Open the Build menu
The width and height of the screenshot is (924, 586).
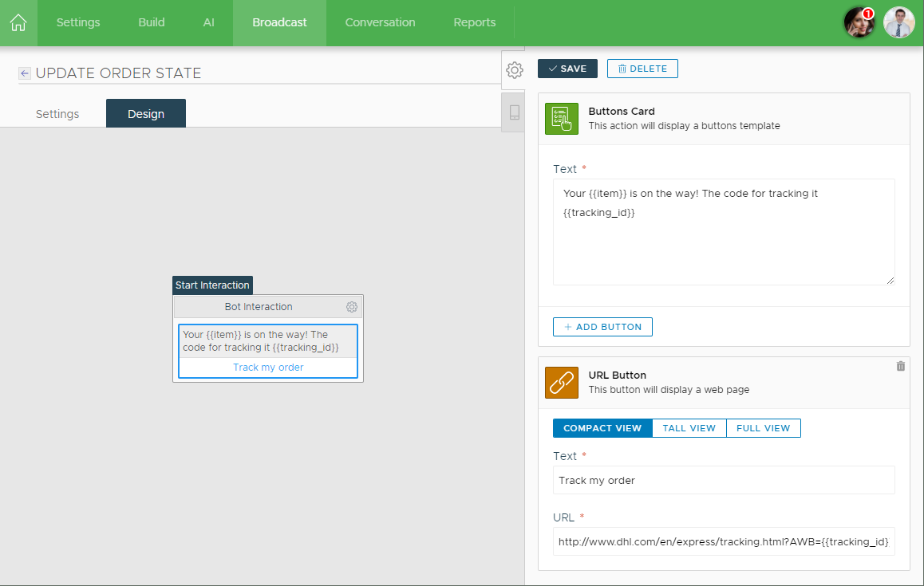tap(152, 22)
